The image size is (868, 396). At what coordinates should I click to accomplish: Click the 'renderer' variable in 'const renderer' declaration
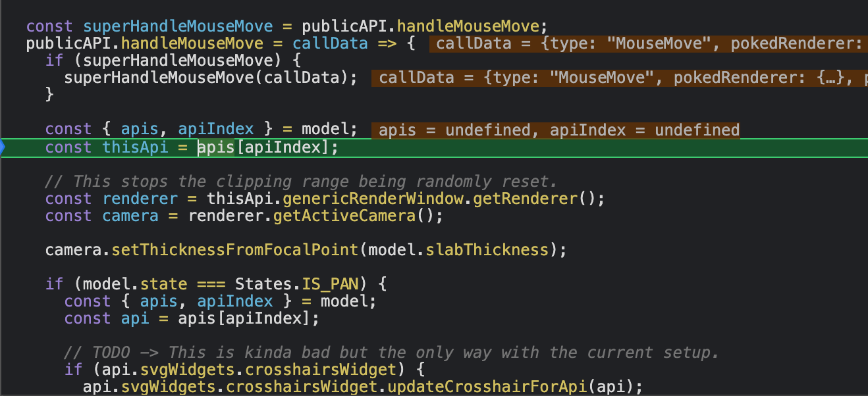140,199
